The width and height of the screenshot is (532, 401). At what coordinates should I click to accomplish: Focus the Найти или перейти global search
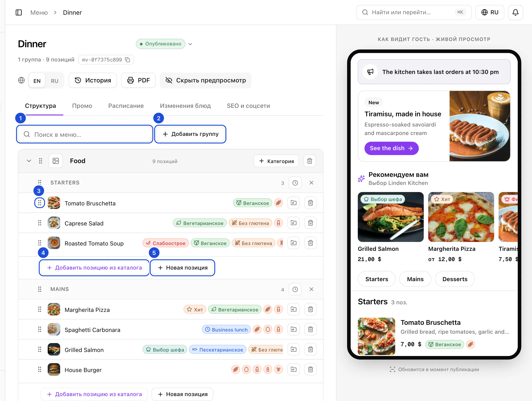[x=414, y=12]
